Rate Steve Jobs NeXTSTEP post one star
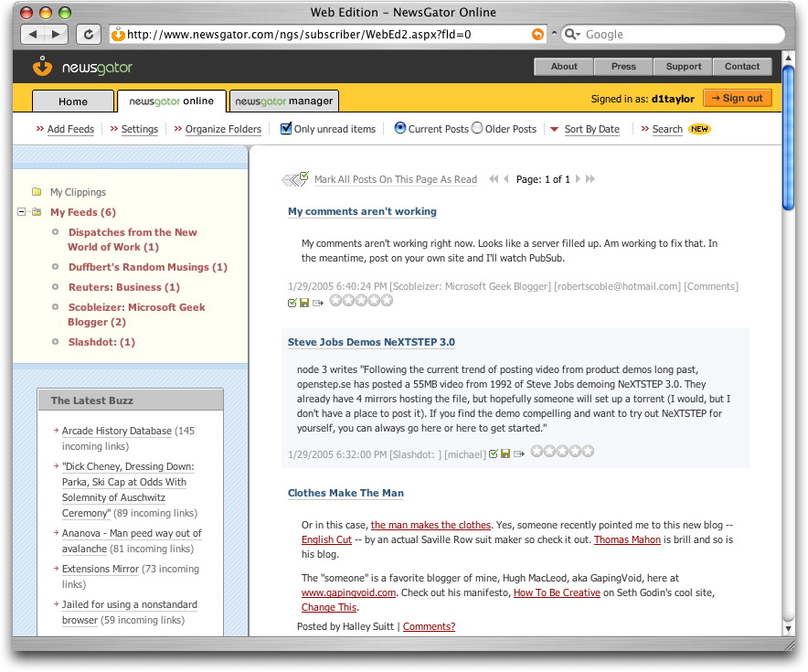 tap(537, 451)
